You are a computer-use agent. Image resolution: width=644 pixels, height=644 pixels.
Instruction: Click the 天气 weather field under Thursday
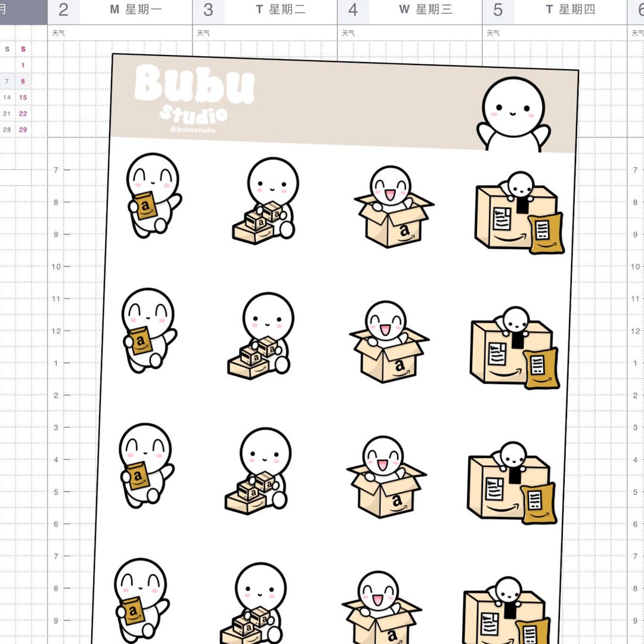pyautogui.click(x=555, y=33)
